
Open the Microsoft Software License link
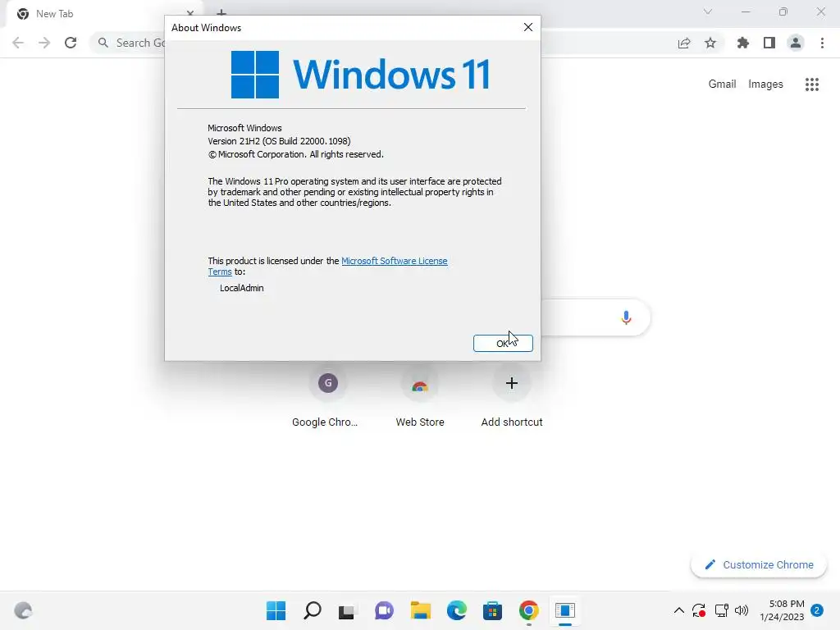click(x=394, y=261)
